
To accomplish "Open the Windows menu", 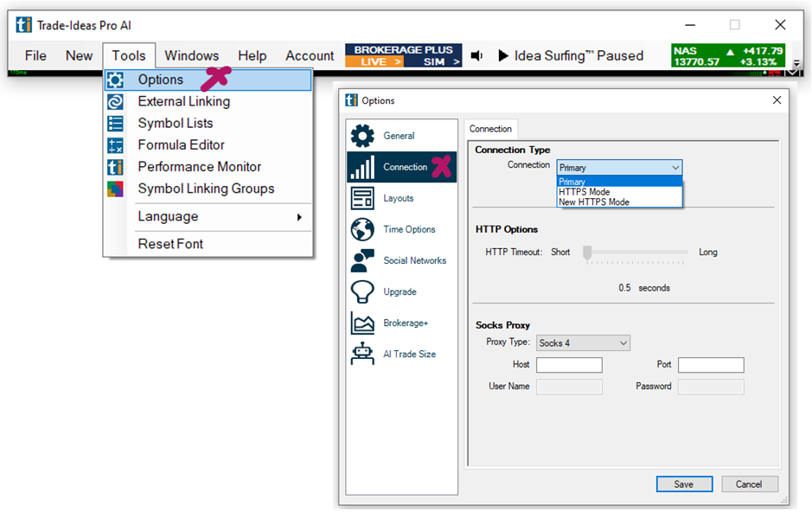I will [192, 55].
